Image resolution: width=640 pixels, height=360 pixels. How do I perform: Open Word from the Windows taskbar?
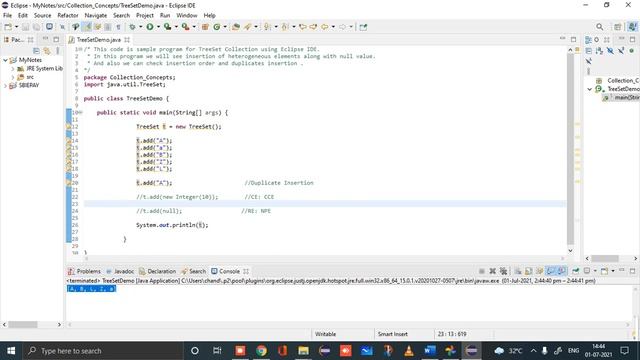pos(429,351)
